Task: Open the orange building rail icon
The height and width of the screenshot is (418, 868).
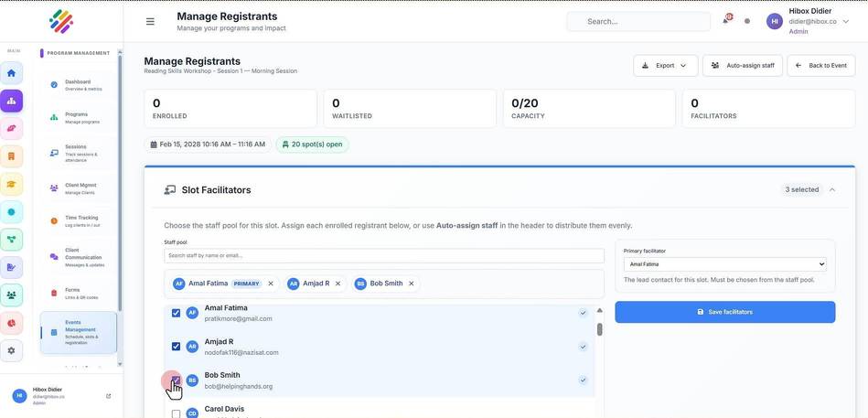Action: [11, 156]
